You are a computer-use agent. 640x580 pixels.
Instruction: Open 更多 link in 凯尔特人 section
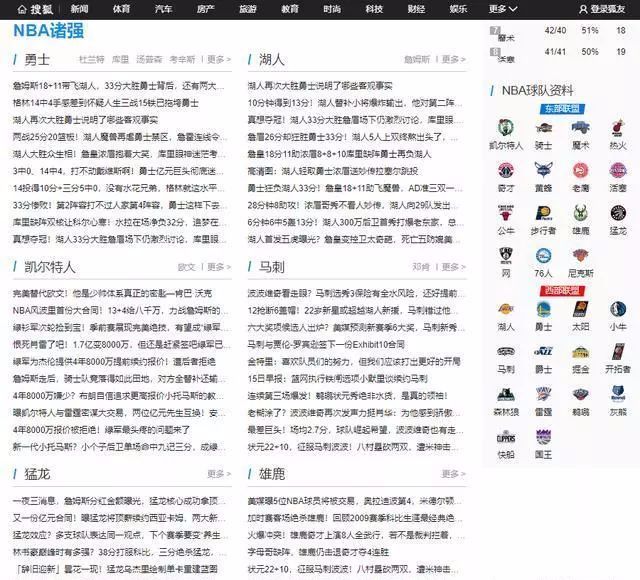click(219, 267)
